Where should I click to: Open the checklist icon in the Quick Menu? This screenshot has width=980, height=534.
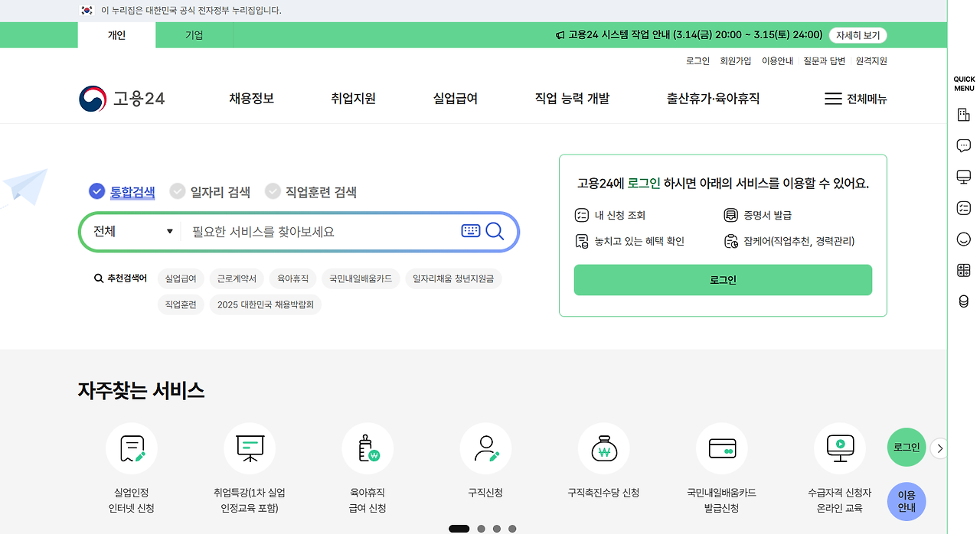[x=964, y=208]
